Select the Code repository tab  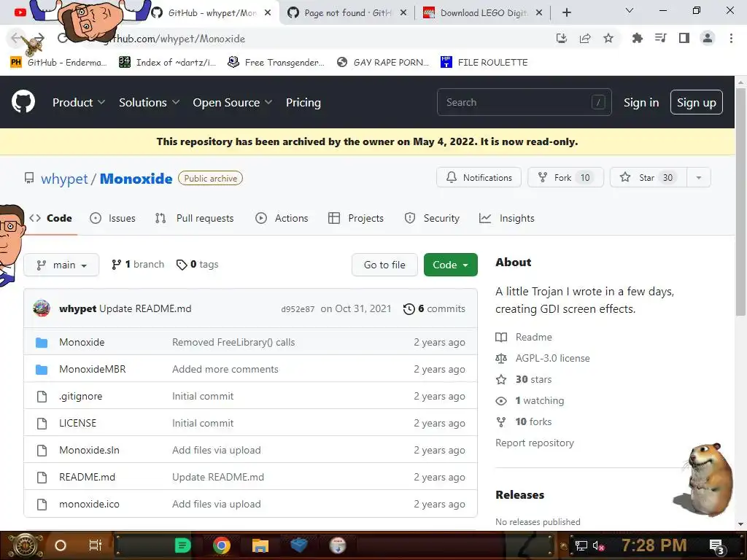[50, 218]
